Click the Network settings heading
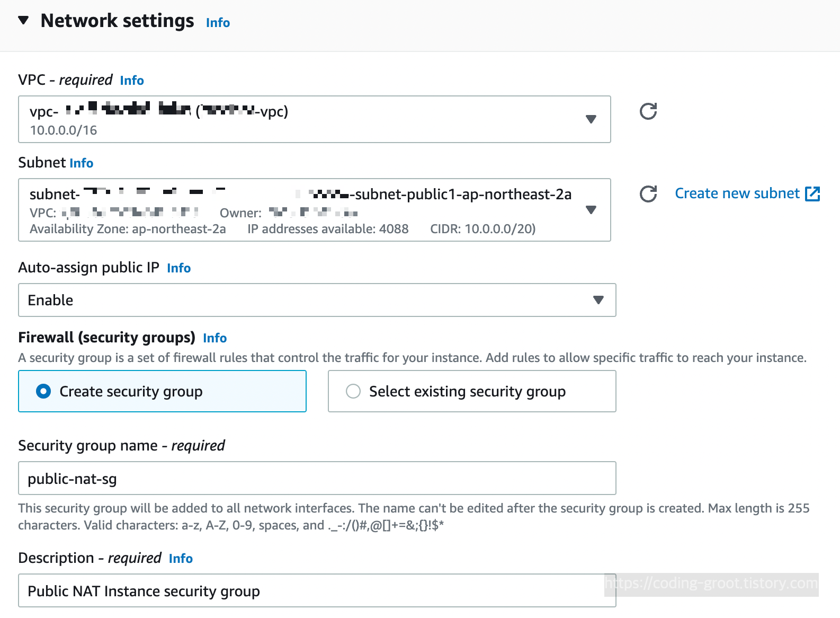 (x=118, y=21)
